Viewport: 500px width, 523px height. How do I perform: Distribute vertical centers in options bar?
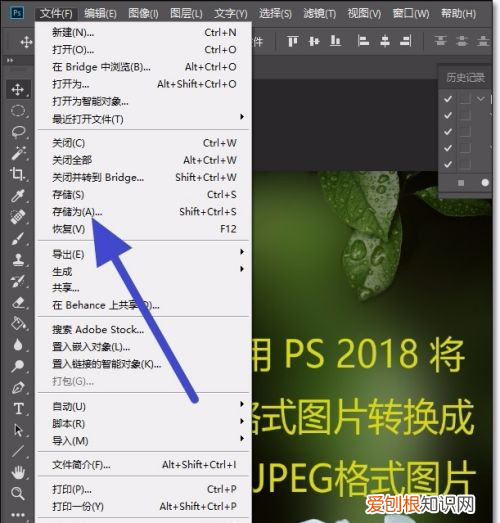(462, 41)
